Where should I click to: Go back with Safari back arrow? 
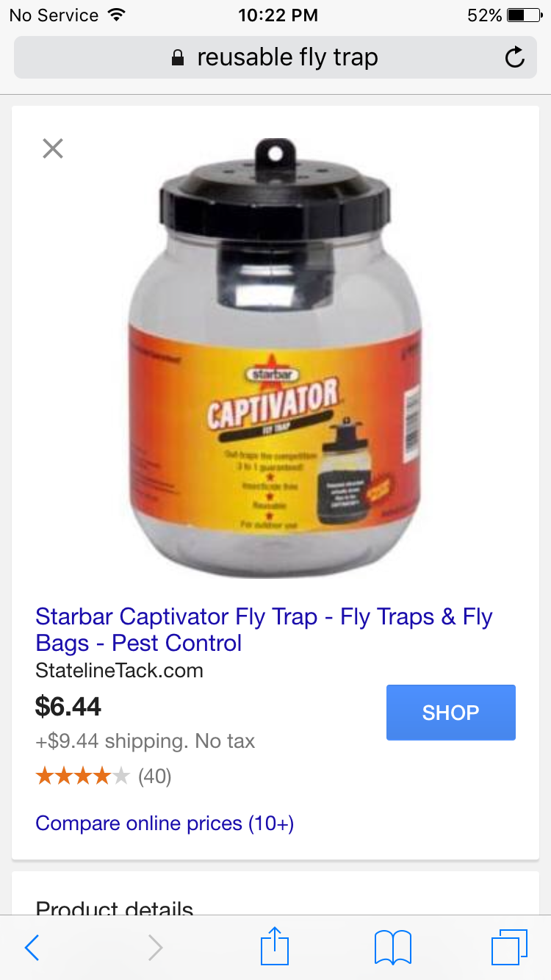coord(32,948)
